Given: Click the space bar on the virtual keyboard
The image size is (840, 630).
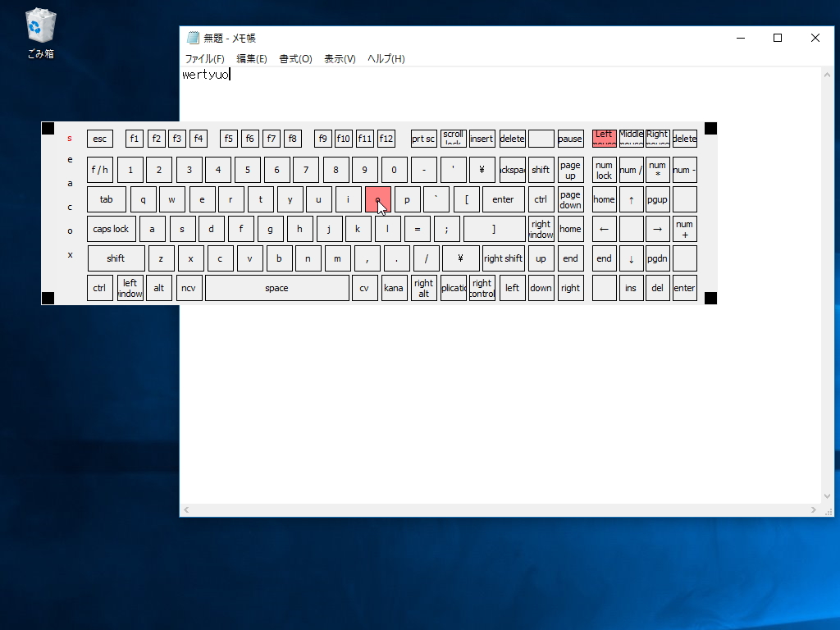Looking at the screenshot, I should [276, 288].
